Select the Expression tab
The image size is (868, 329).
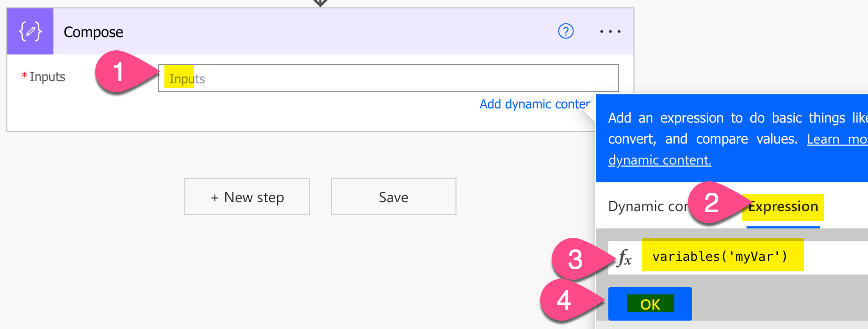(783, 207)
